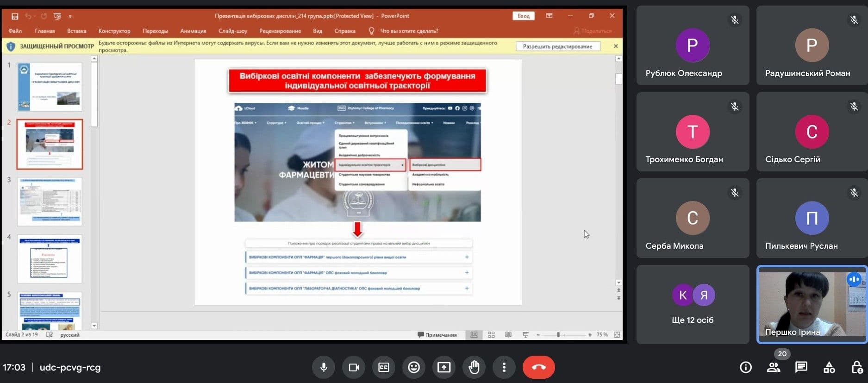Open the Файл menu

(15, 31)
